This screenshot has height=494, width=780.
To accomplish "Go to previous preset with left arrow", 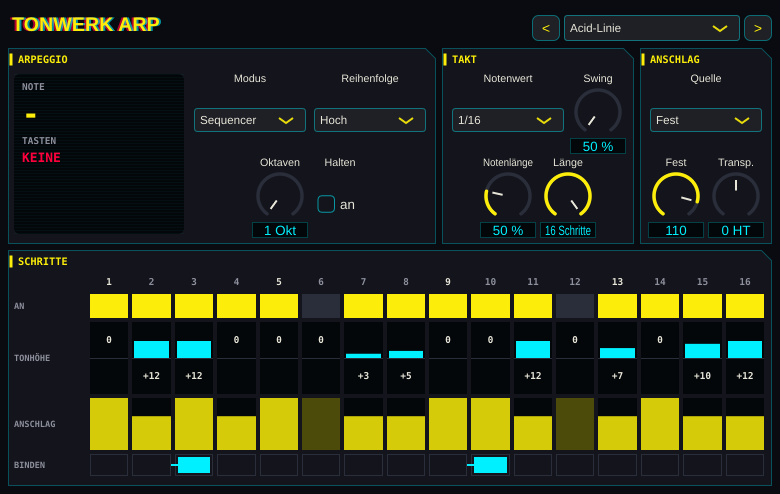I will [x=546, y=28].
